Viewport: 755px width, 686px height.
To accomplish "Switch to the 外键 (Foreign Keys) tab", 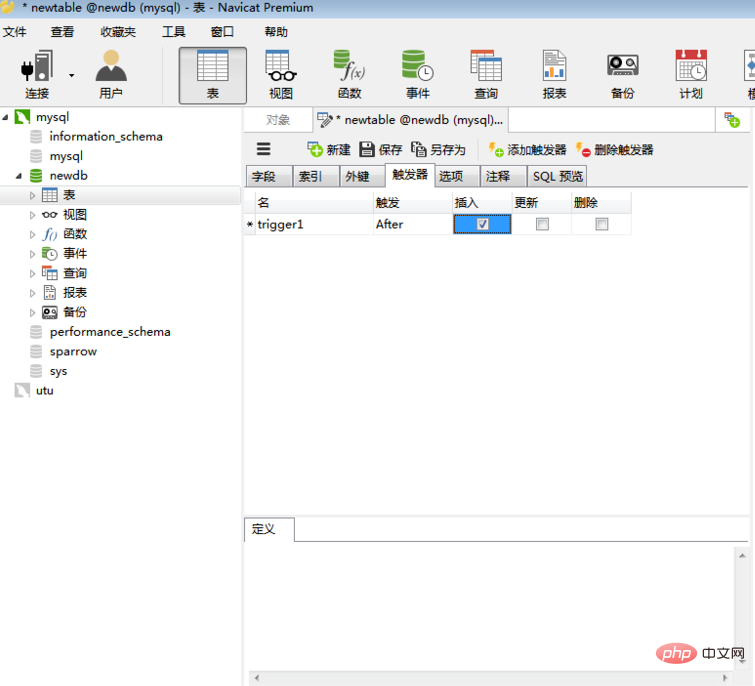I will coord(363,176).
